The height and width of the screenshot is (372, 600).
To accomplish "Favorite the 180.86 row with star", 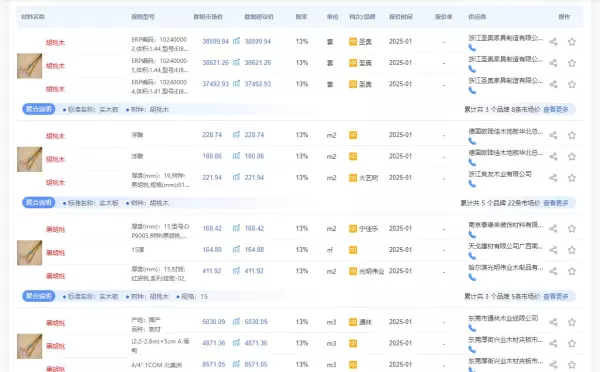I will pos(572,157).
